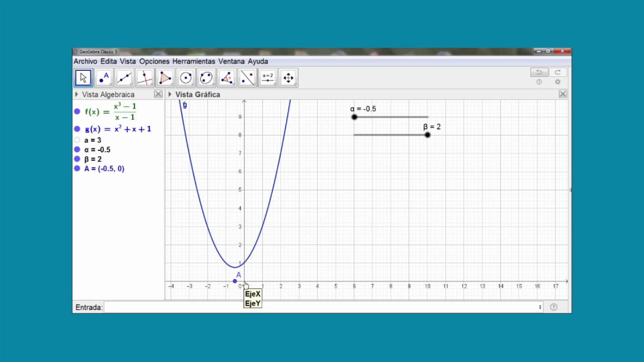Select the Line through two points tool
644x362 pixels.
(124, 78)
